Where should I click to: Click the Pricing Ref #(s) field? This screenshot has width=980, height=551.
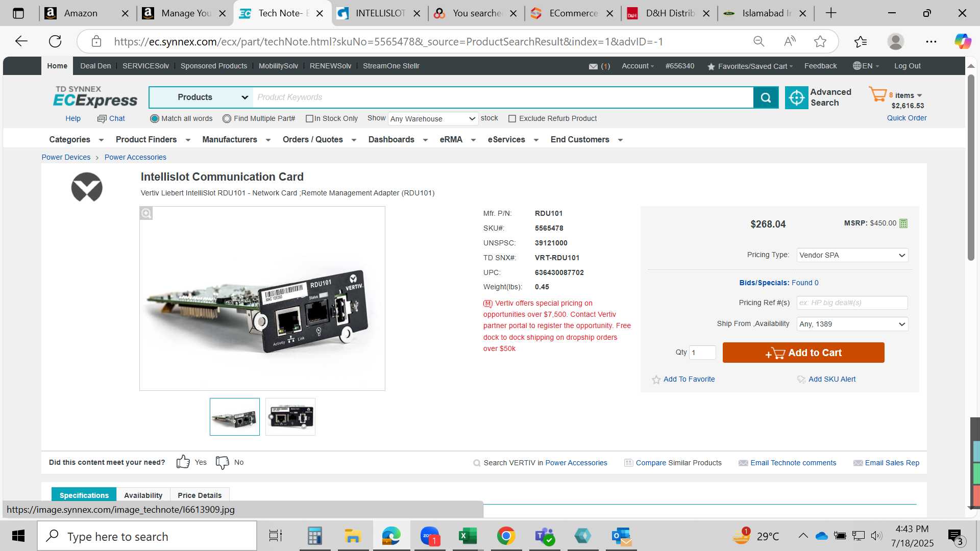tap(852, 303)
